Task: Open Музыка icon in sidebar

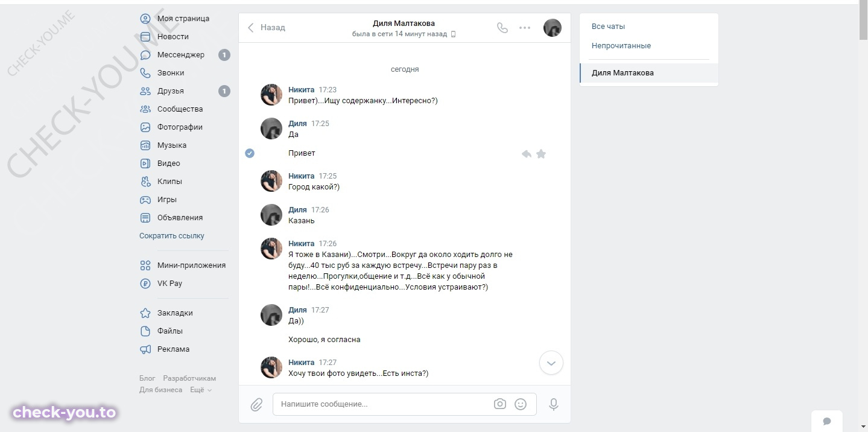Action: [x=145, y=145]
